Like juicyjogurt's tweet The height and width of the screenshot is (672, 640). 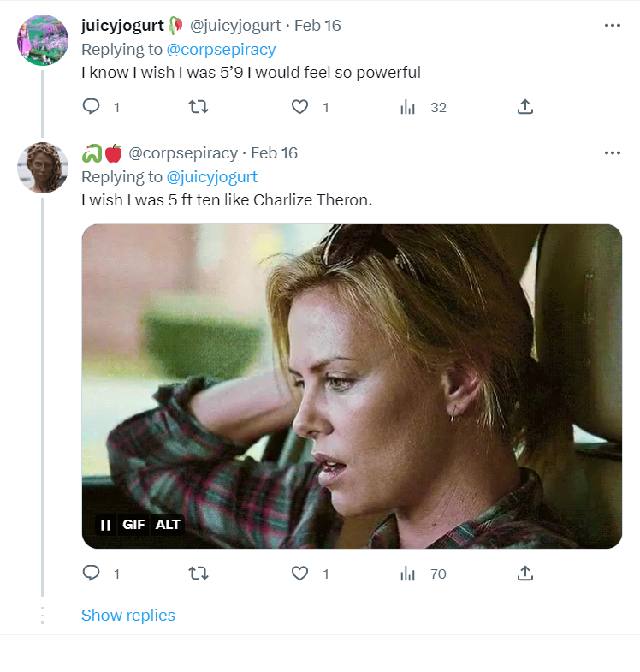299,106
